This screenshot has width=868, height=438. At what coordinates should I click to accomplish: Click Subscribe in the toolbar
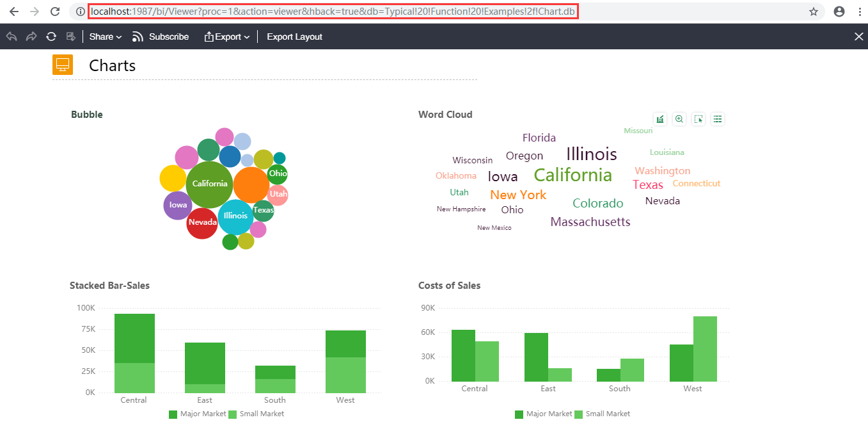pos(161,36)
